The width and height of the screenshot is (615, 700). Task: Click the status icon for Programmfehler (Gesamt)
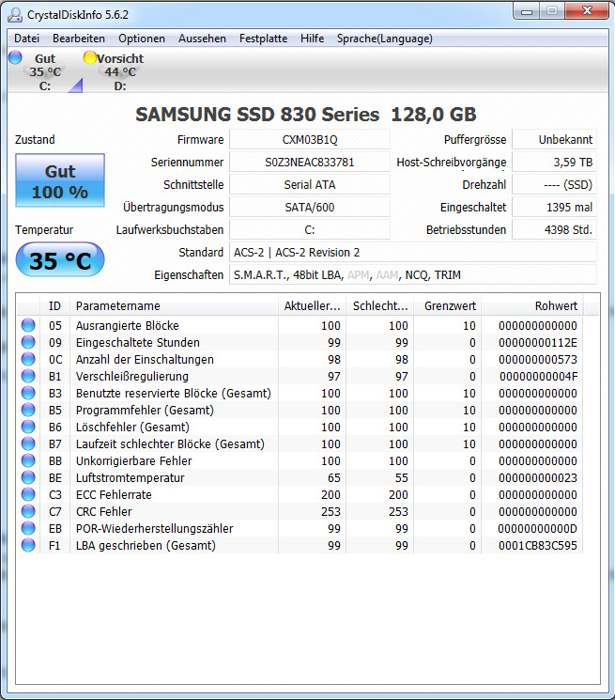[x=28, y=410]
